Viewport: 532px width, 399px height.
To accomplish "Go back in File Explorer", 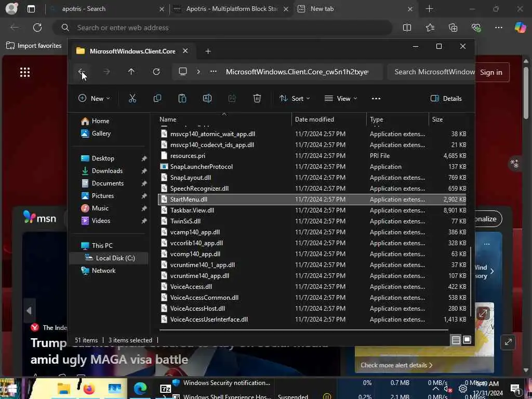I will pos(81,72).
